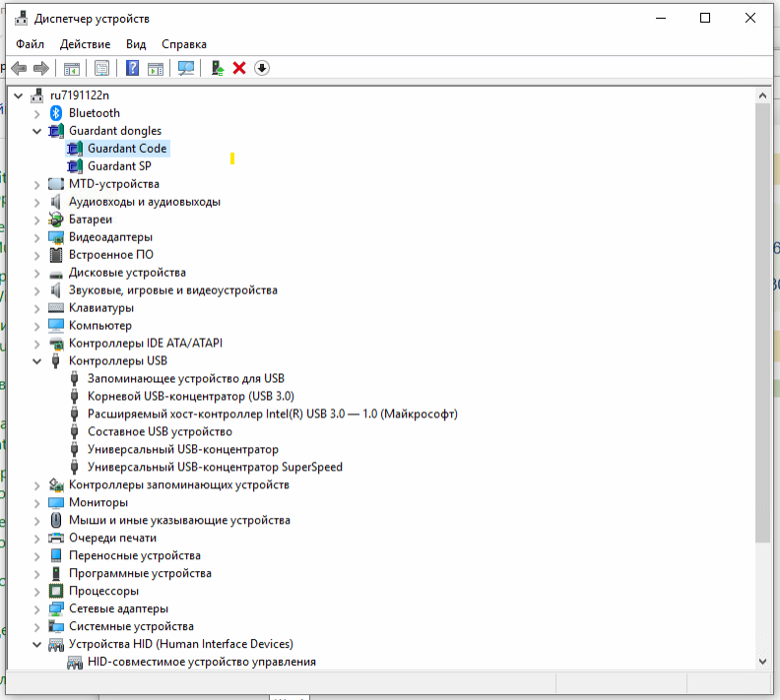Click the Properties toolbar icon
The image size is (780, 700).
[x=101, y=68]
